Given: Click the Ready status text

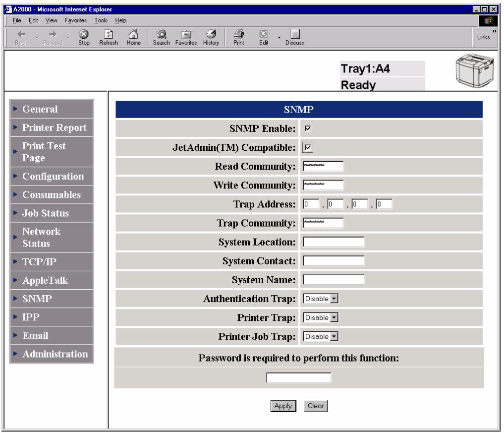Looking at the screenshot, I should coord(358,85).
